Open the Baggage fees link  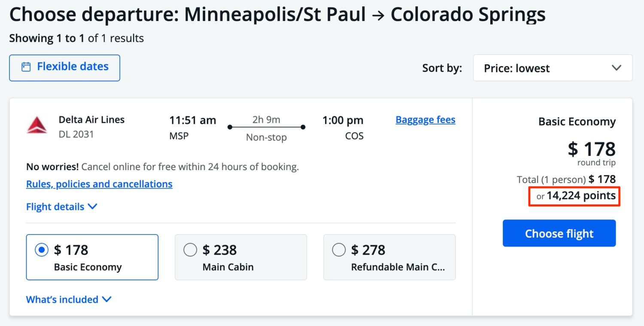(x=425, y=119)
